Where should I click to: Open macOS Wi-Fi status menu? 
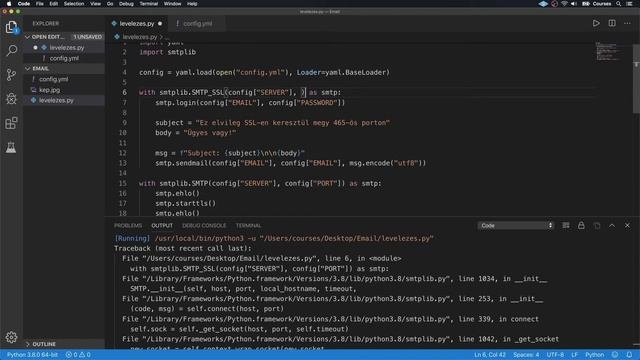564,4
